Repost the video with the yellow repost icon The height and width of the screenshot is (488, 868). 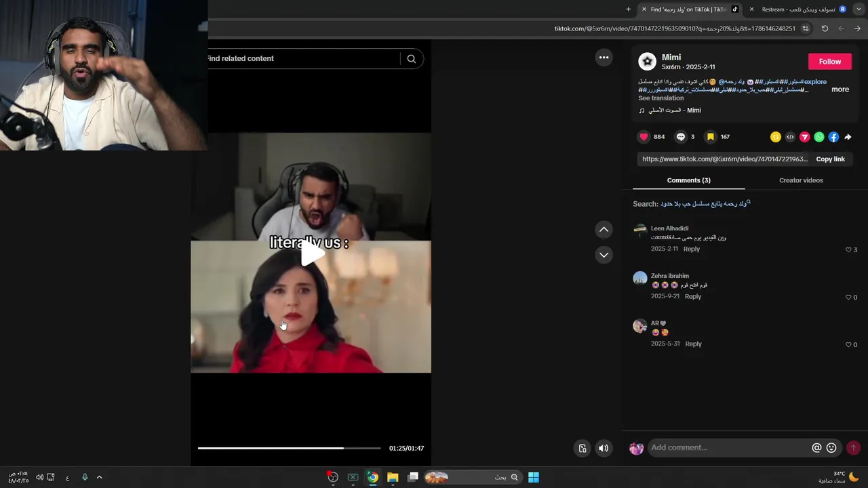click(x=776, y=137)
